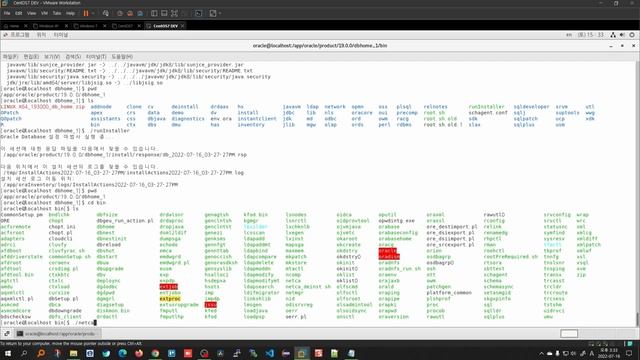Screen dimensions: 640x360
Task: Open the VMware console view icon
Action: coord(198,13)
